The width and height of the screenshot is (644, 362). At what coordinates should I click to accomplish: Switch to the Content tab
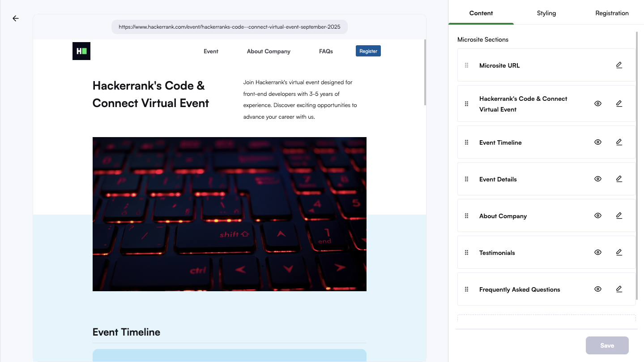481,13
